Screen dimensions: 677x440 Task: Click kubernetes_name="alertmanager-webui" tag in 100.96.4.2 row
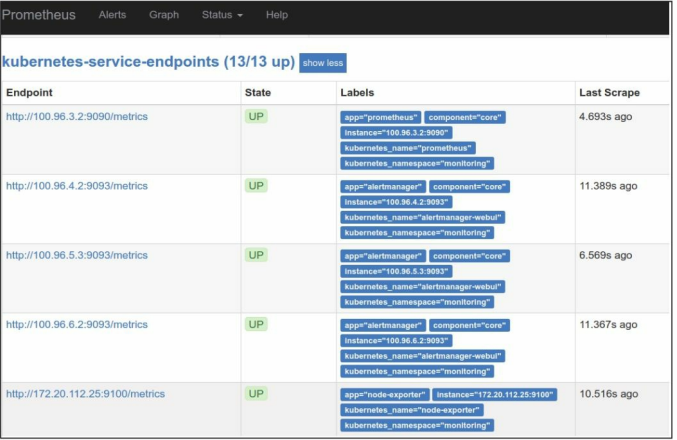pyautogui.click(x=423, y=218)
